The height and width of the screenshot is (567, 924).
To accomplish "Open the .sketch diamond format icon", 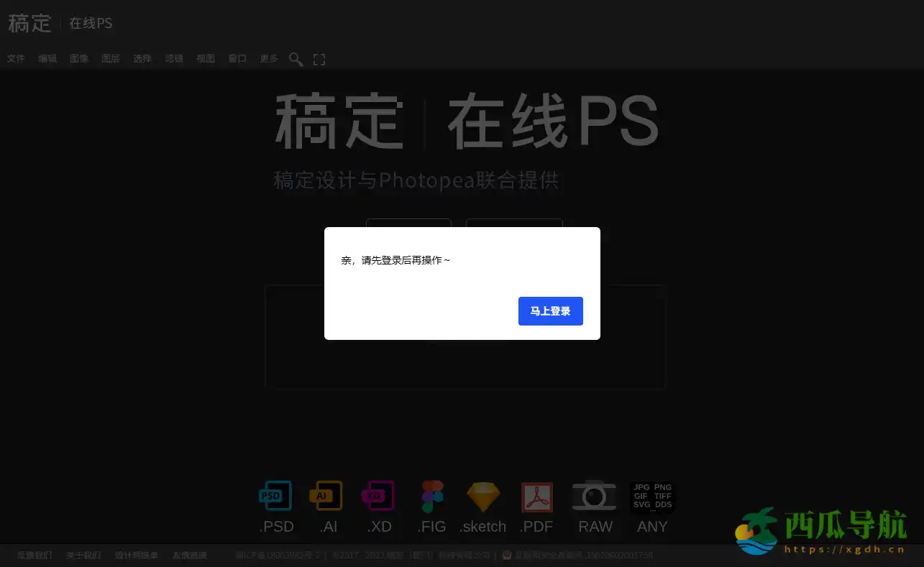I will coord(482,495).
